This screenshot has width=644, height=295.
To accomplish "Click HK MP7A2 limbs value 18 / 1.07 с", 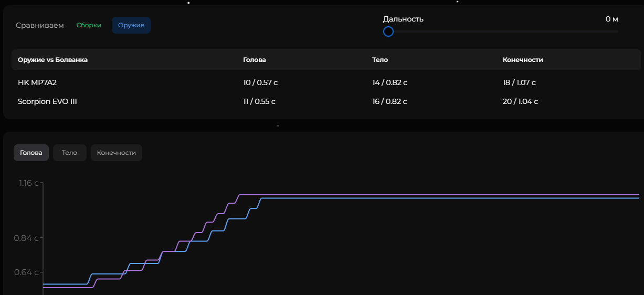I will tap(519, 82).
